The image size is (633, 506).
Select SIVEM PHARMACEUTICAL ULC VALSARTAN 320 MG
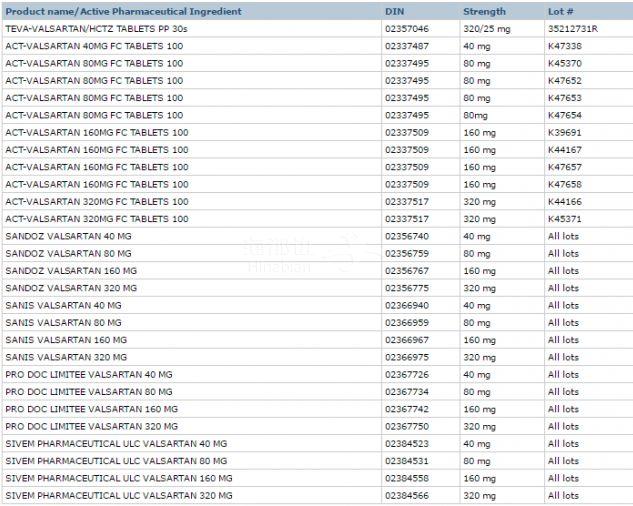[119, 496]
